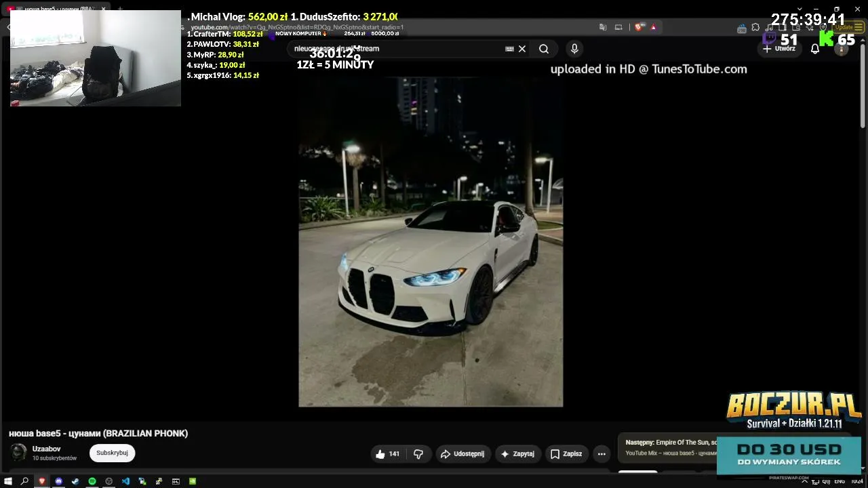Dislike the video
Screen dimensions: 868x488
418,454
